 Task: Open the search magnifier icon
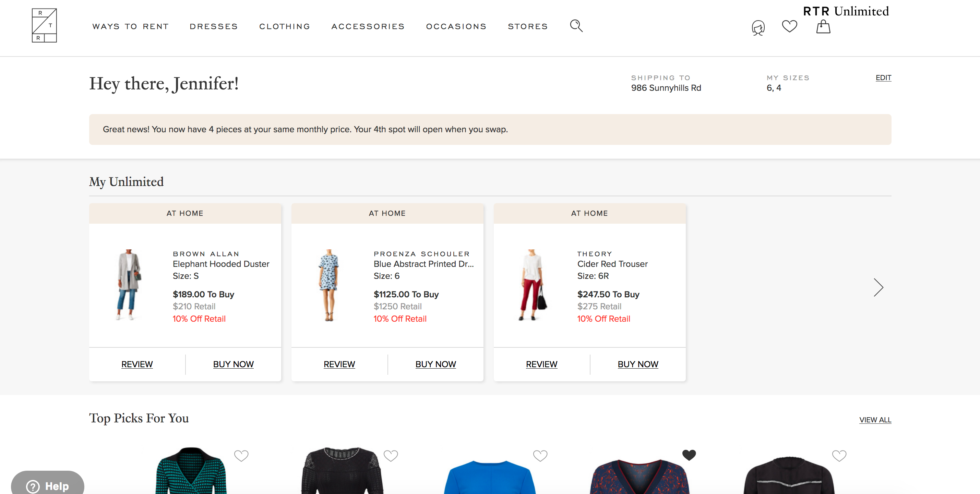point(576,26)
